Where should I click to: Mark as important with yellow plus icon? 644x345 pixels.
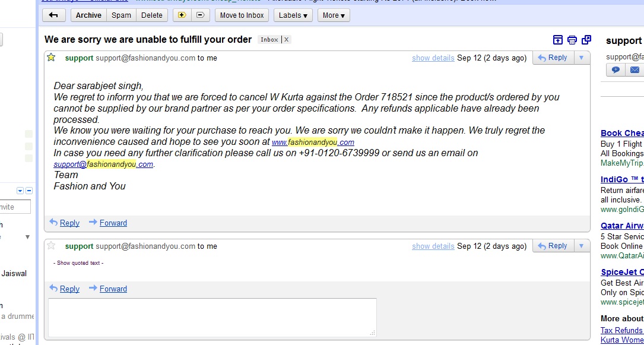(182, 15)
